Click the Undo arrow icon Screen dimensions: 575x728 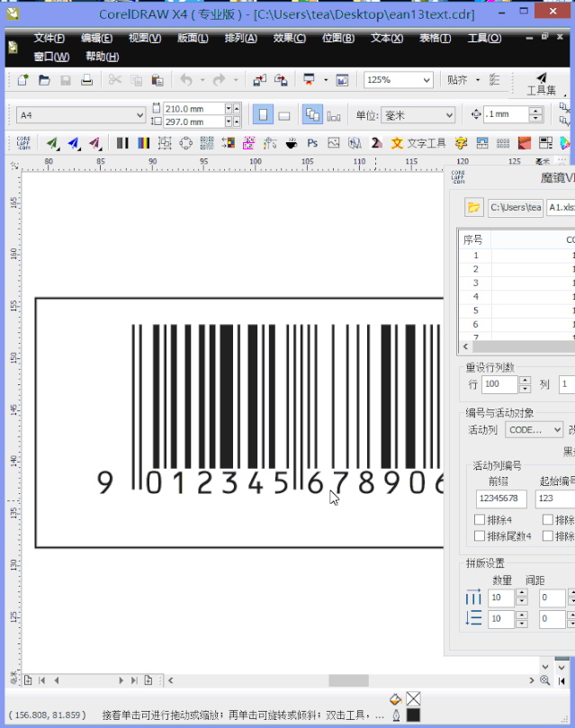click(x=186, y=80)
